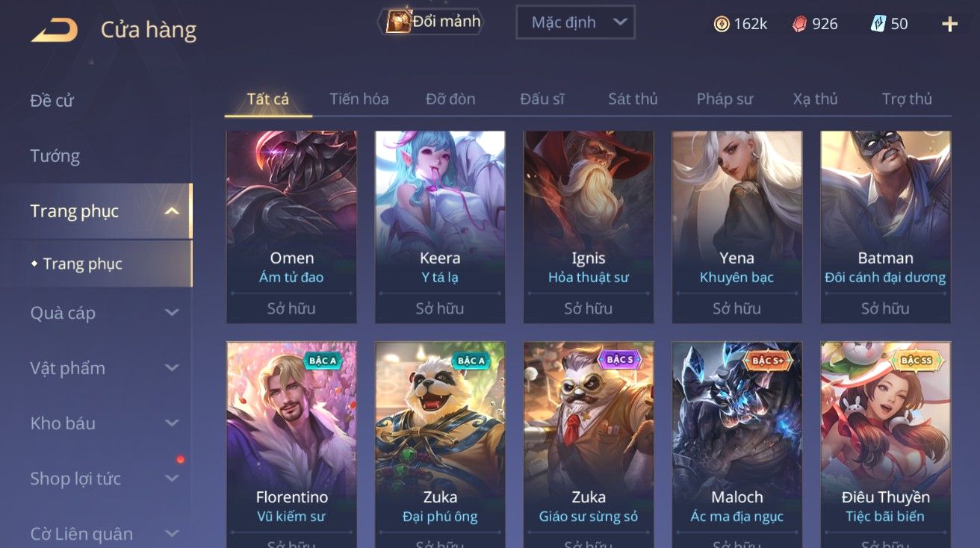Image resolution: width=980 pixels, height=548 pixels.
Task: Expand the Quà cáp sidebar section
Action: coord(172,313)
